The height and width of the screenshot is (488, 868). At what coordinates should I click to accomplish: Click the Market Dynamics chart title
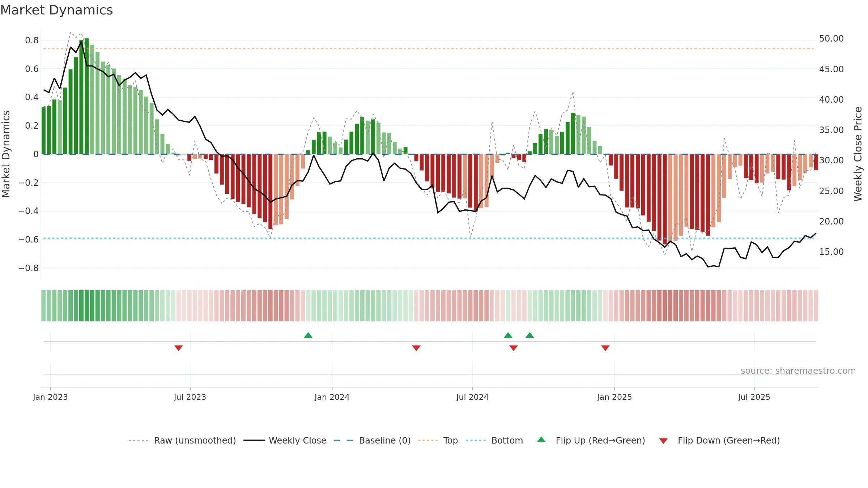coord(56,10)
